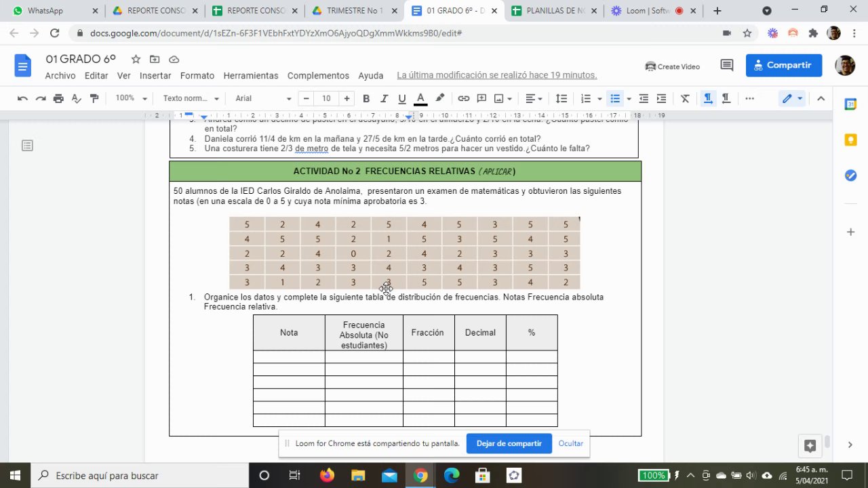Open the Arial font dropdown
This screenshot has height=488, width=868.
coord(263,98)
